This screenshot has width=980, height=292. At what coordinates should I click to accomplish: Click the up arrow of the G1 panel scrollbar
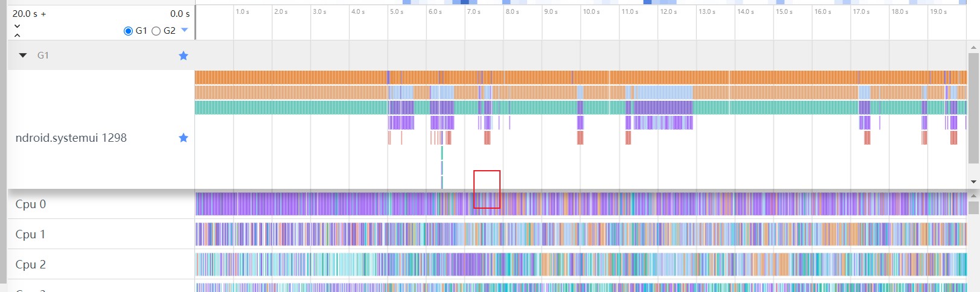tap(973, 47)
